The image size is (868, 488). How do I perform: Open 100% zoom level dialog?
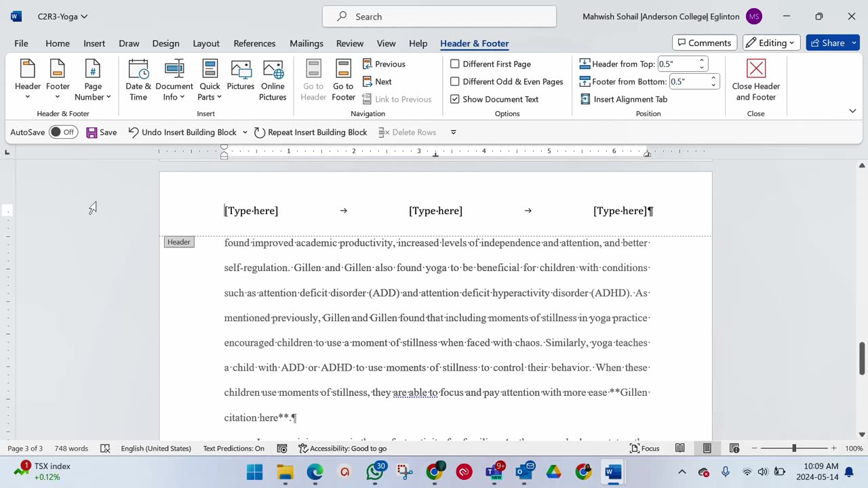[854, 448]
